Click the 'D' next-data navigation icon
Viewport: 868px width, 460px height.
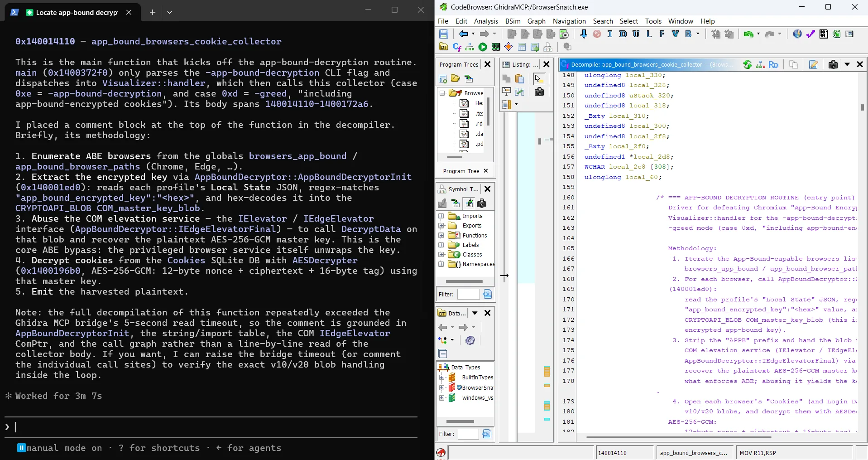point(623,34)
